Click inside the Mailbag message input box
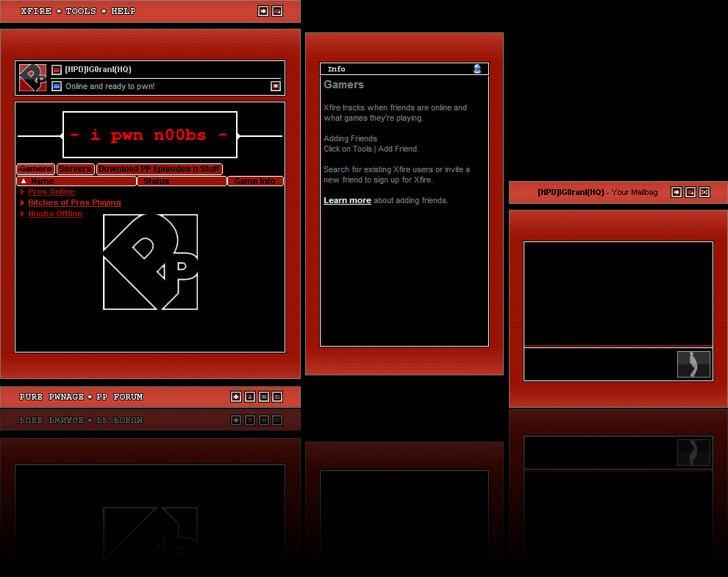The height and width of the screenshot is (577, 728). [x=600, y=364]
